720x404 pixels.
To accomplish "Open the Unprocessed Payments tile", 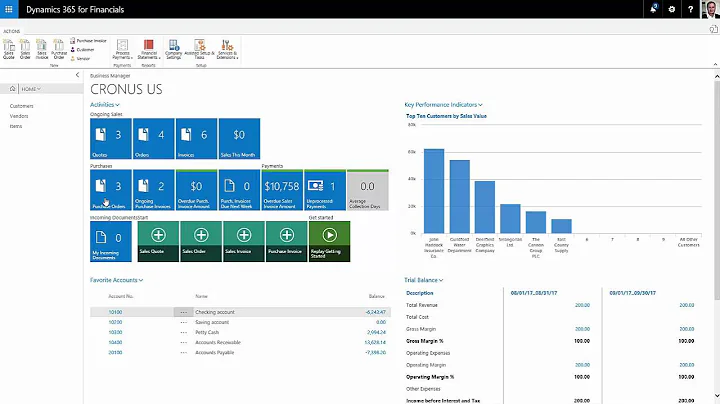I will (325, 190).
